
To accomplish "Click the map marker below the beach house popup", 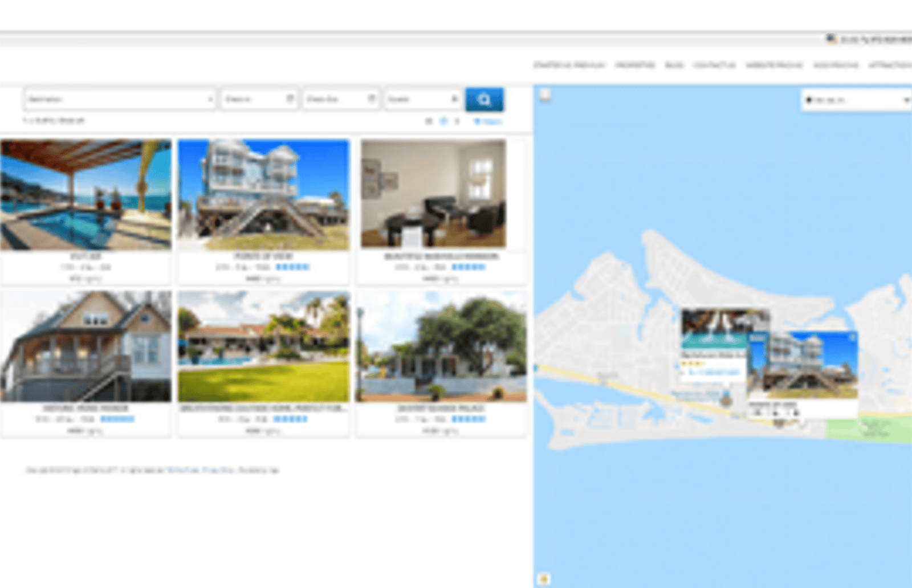I will (x=779, y=422).
